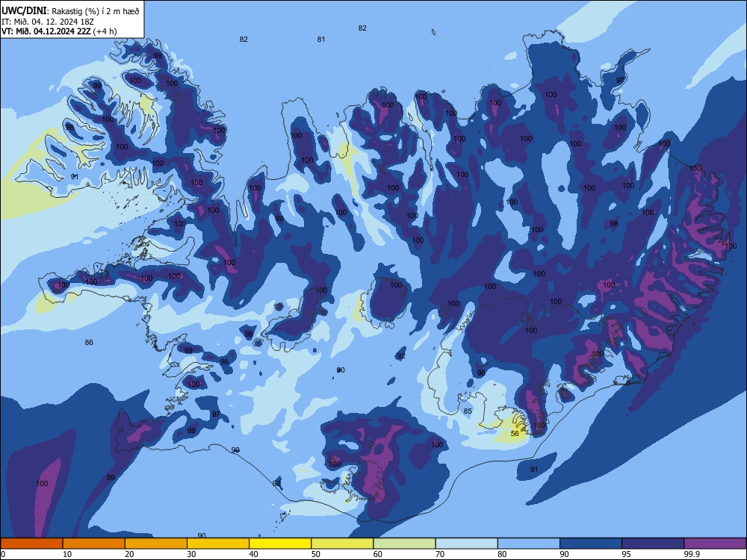The height and width of the screenshot is (560, 747).
Task: Click the pale green 60–70 legend swatch
Action: click(404, 544)
